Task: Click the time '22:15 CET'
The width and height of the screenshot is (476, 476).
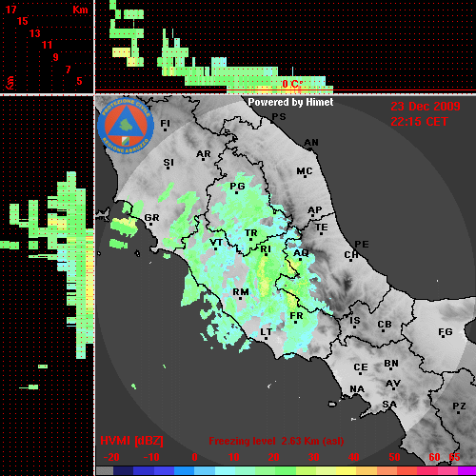Action: pos(419,122)
